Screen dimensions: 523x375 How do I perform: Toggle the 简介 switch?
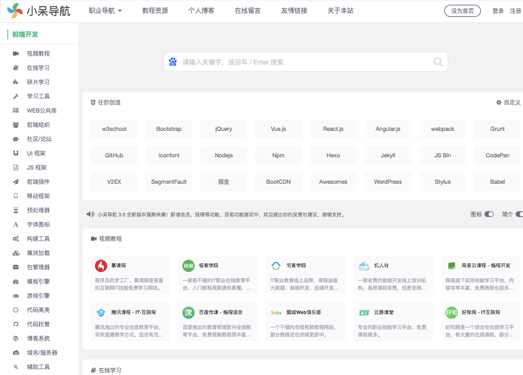click(519, 214)
